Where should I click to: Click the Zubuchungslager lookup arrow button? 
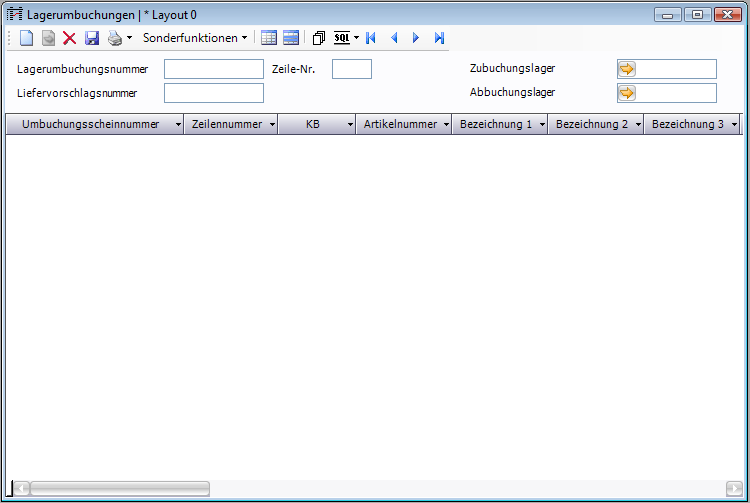[627, 69]
